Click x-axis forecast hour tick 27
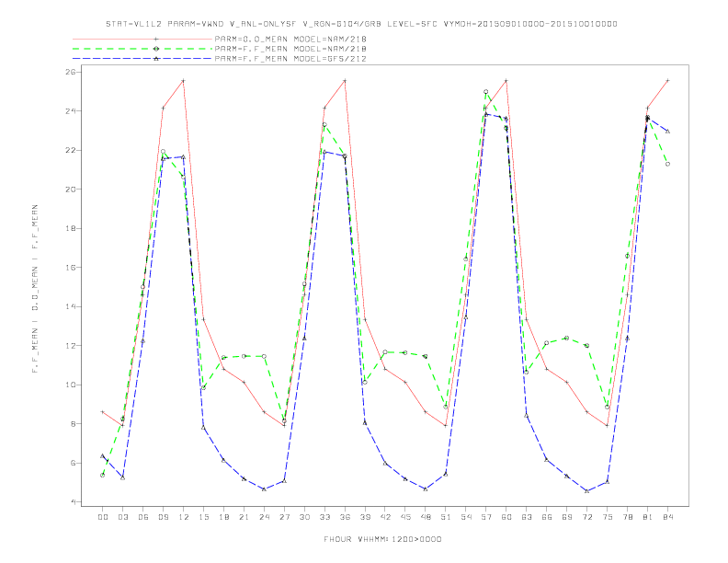Image resolution: width=728 pixels, height=563 pixels. tap(284, 517)
